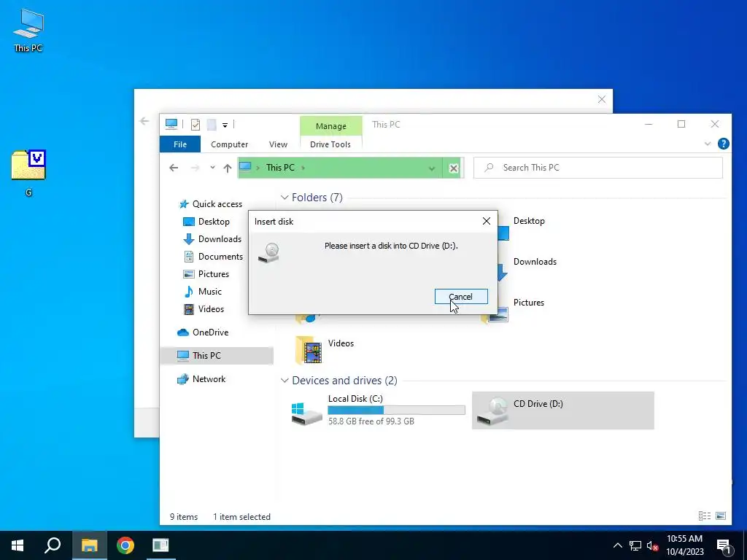Close the This PC Explorer window
The width and height of the screenshot is (747, 560).
click(715, 124)
